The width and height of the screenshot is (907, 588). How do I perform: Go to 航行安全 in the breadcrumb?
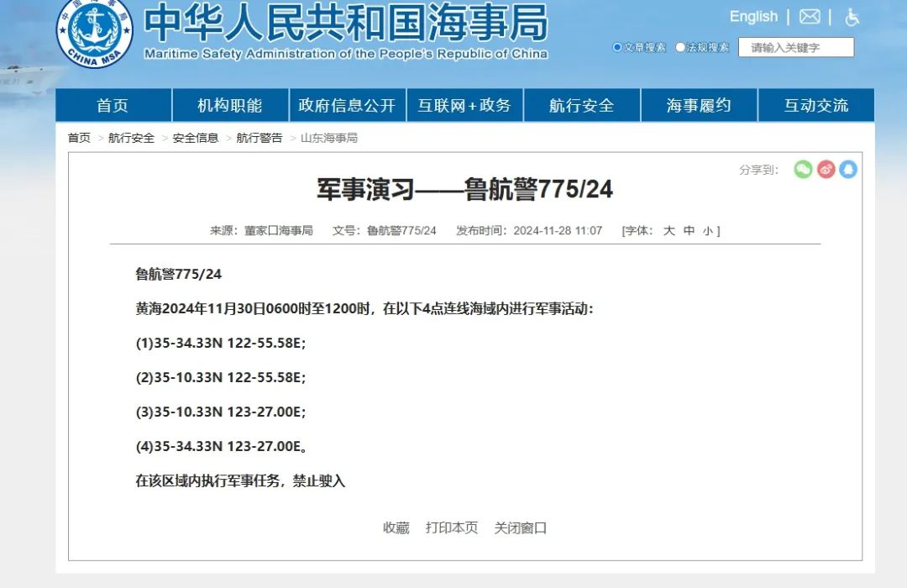point(131,138)
